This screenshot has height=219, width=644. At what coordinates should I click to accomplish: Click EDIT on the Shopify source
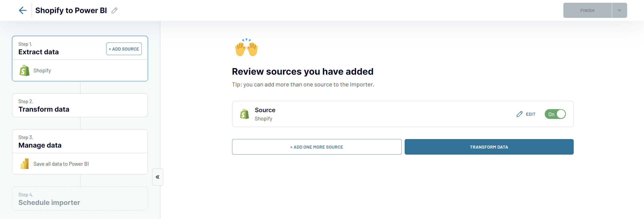coord(526,114)
